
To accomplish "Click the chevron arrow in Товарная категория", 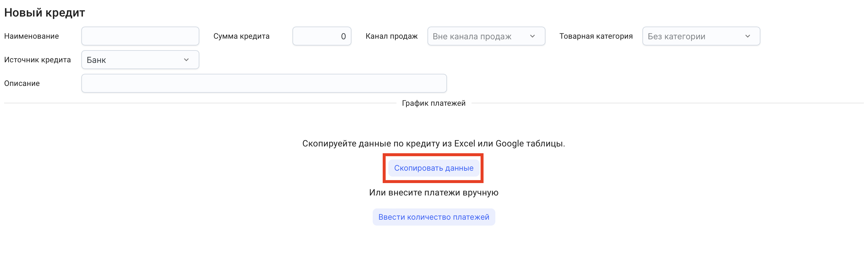I will pos(747,36).
